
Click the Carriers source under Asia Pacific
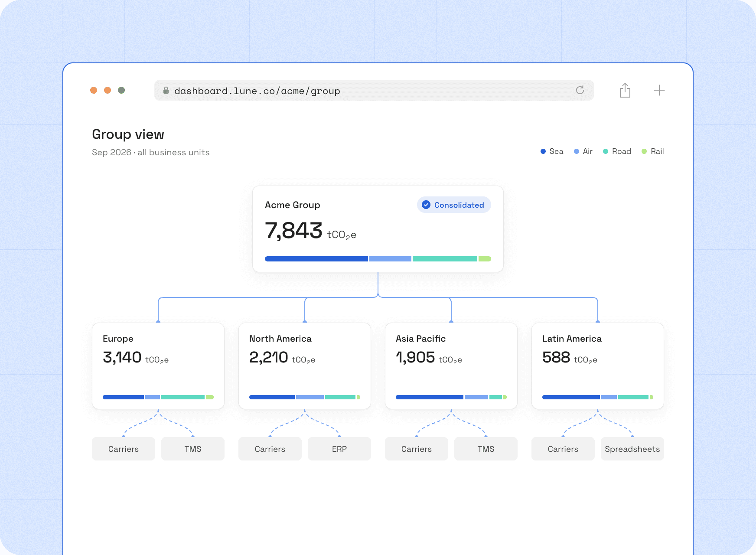coord(417,449)
